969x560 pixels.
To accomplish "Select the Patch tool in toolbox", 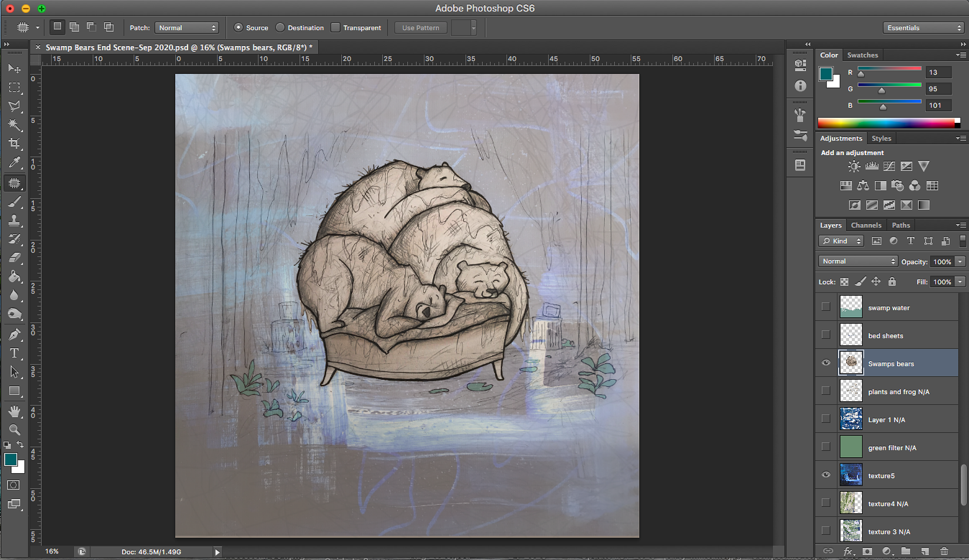I will [14, 183].
